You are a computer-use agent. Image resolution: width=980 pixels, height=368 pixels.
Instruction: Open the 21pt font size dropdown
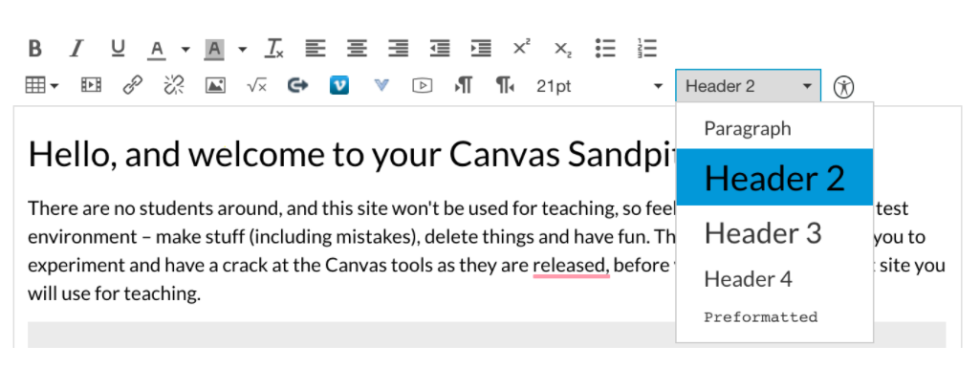click(599, 86)
